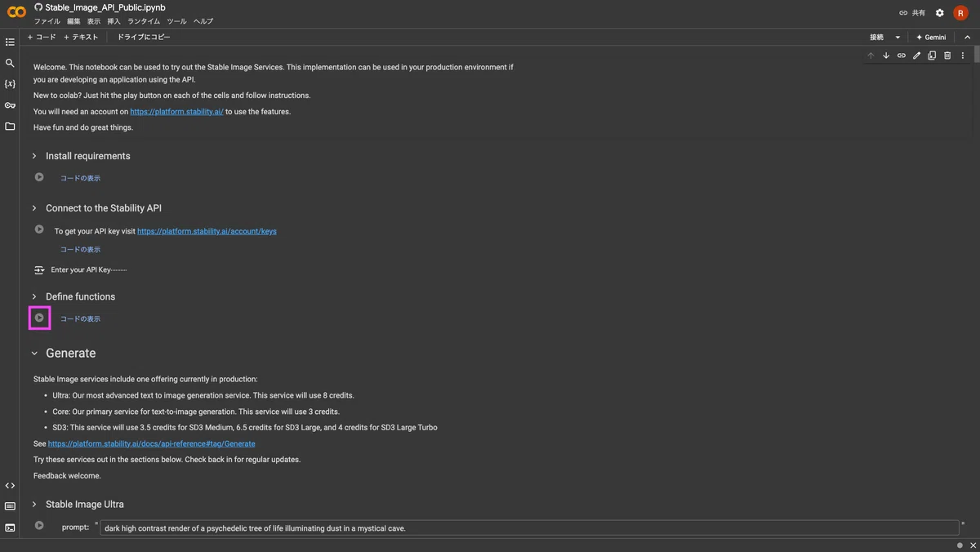Click the 接続 connect button

[876, 38]
